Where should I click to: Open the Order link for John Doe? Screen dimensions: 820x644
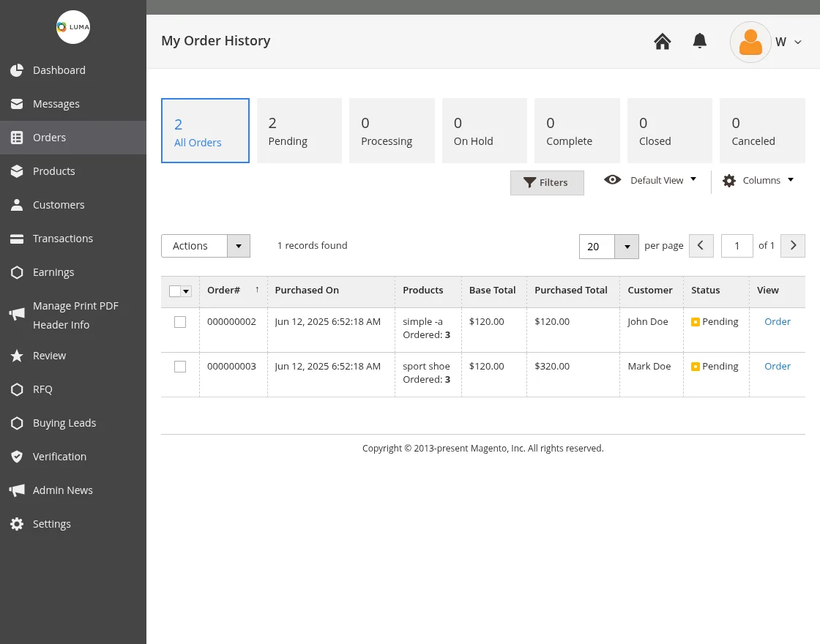[x=777, y=322]
